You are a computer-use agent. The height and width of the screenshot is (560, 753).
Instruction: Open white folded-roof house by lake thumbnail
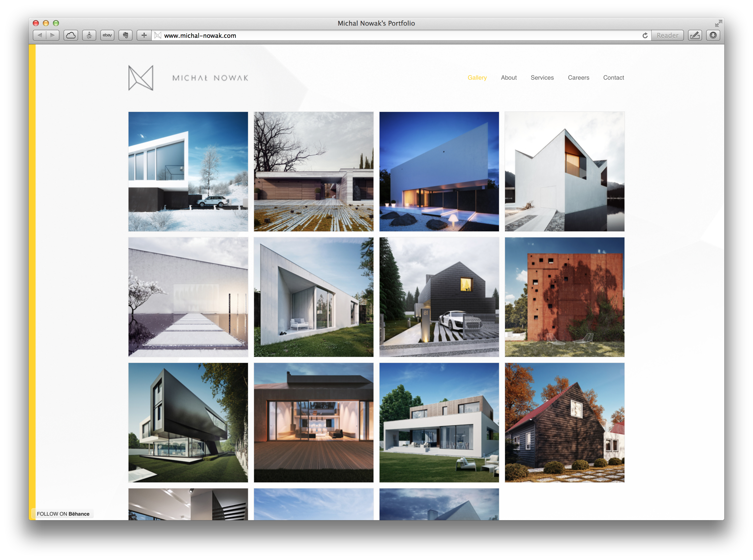(x=564, y=172)
